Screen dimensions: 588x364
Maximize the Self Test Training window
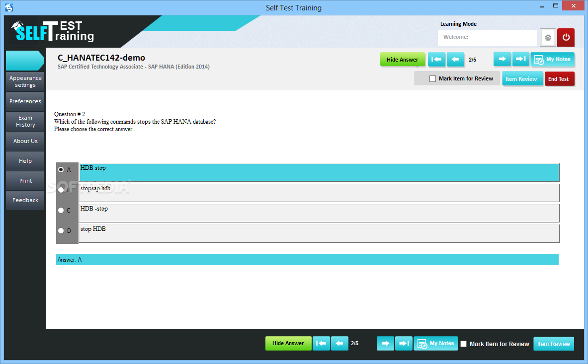point(556,5)
